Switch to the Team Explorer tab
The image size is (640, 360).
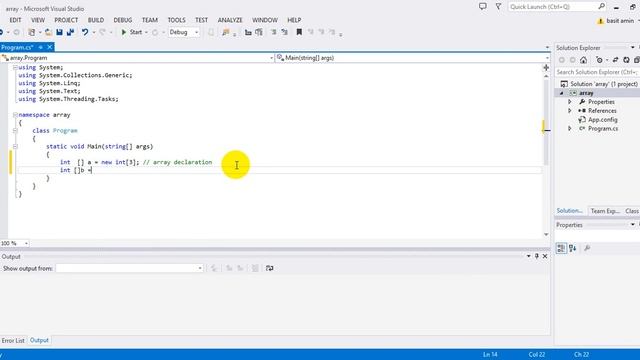click(605, 211)
